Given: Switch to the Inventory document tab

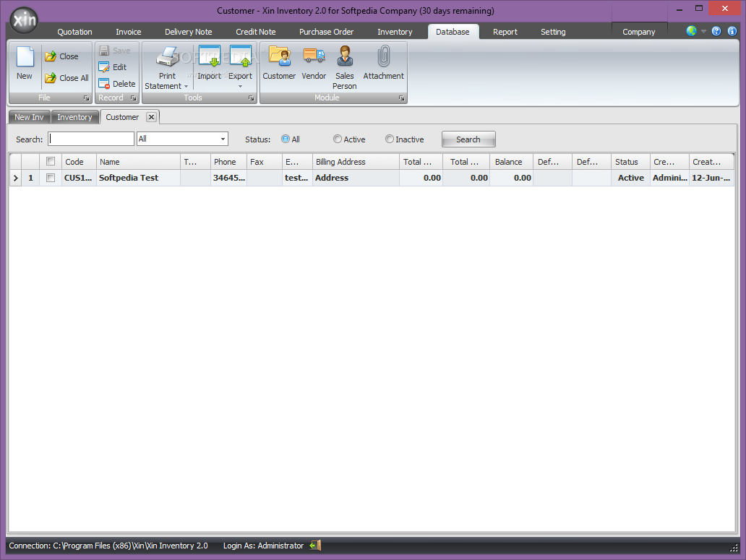Looking at the screenshot, I should (x=74, y=117).
